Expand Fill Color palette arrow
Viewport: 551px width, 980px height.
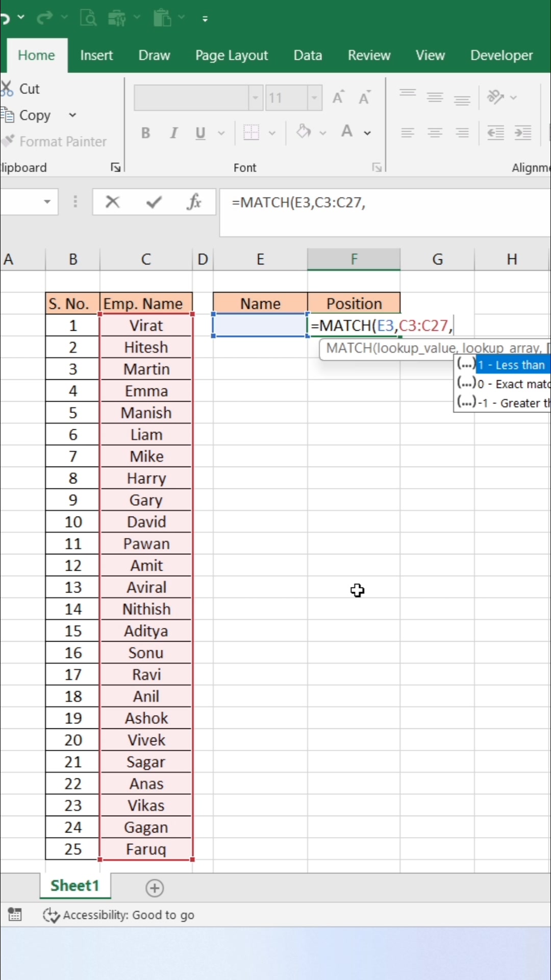tap(323, 133)
